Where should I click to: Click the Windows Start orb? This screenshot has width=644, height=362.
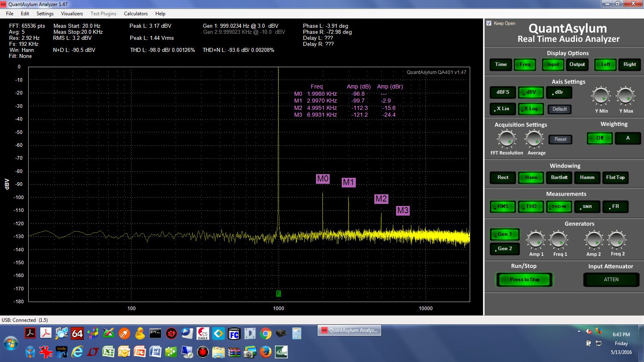coord(11,343)
